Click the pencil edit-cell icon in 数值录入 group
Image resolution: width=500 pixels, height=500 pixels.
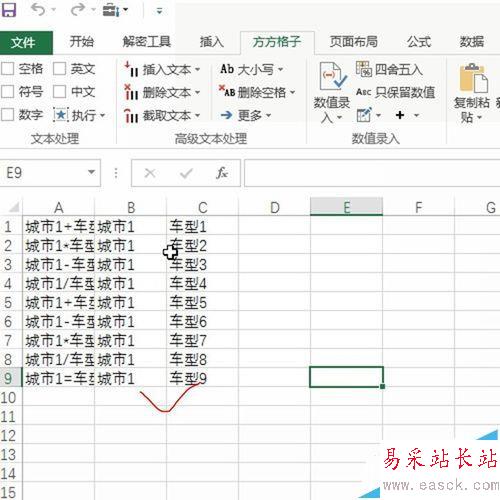[x=364, y=115]
